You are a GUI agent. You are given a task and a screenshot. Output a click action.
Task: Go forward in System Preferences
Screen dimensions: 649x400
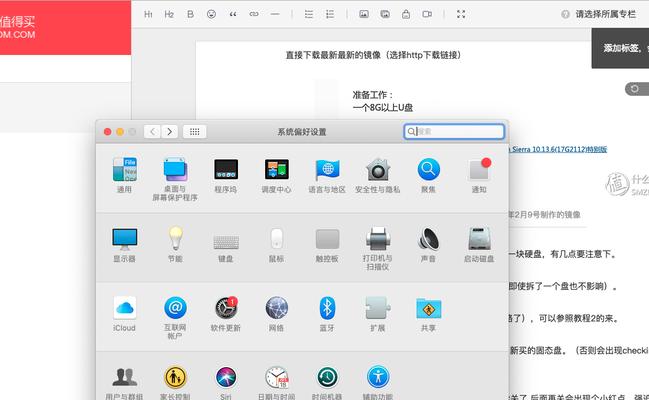click(x=170, y=132)
